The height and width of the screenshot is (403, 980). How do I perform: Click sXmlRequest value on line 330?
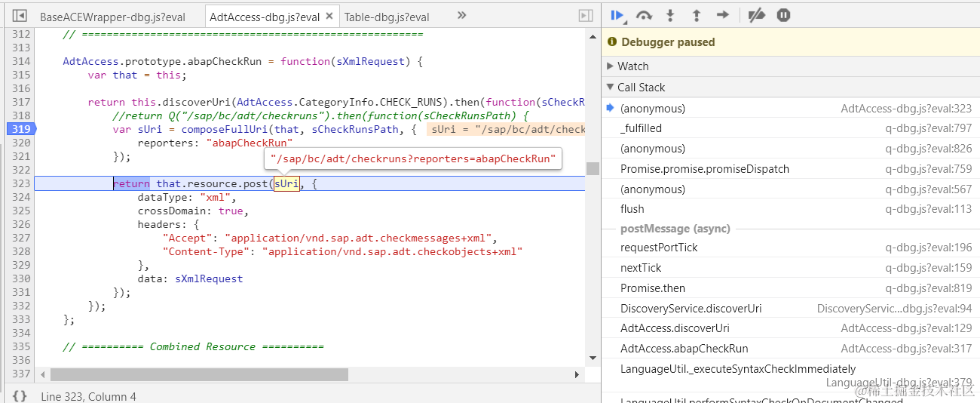[x=209, y=278]
